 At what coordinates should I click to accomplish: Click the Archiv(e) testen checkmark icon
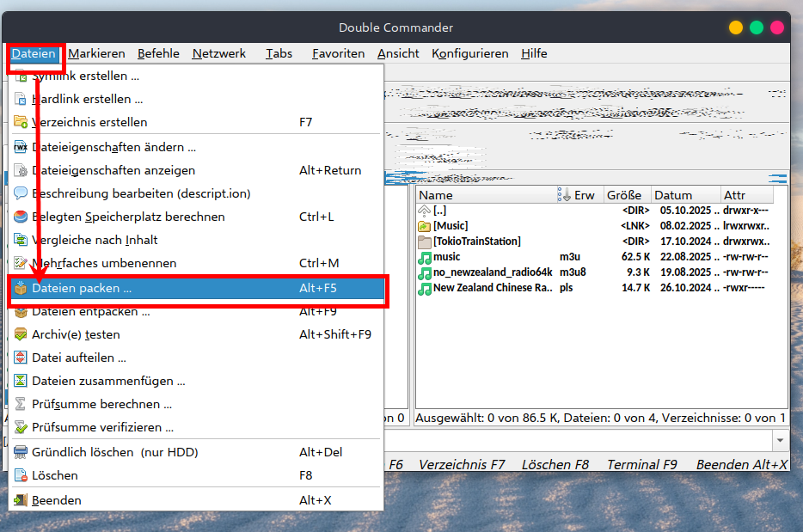[21, 334]
